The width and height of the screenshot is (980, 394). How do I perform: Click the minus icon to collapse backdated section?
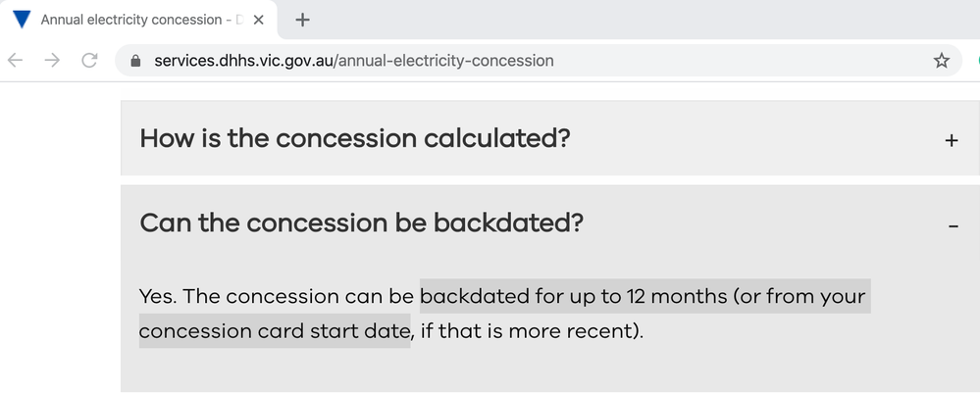tap(953, 226)
